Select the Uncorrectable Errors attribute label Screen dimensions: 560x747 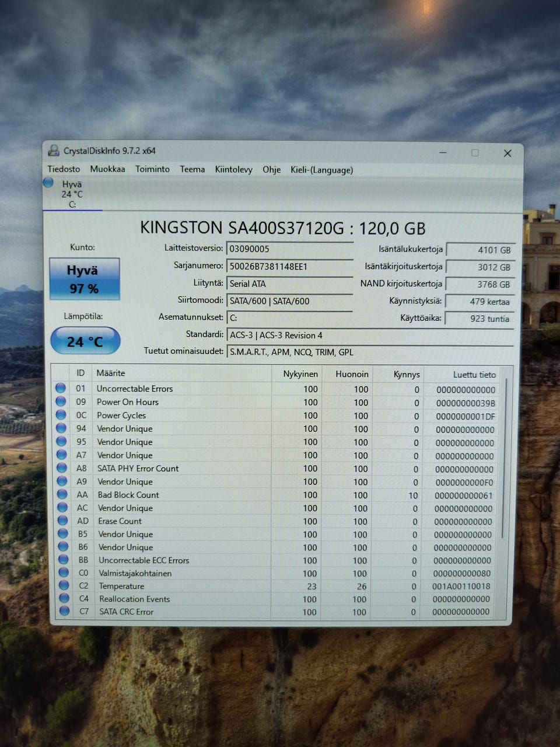[x=135, y=389]
